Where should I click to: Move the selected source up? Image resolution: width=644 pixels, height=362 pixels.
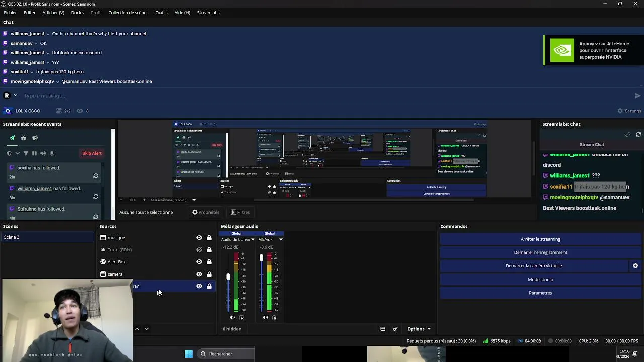click(136, 329)
